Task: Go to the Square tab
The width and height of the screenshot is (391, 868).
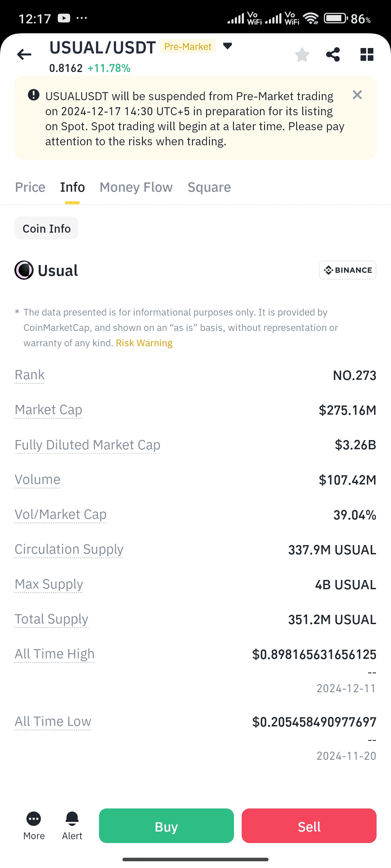Action: [x=209, y=187]
